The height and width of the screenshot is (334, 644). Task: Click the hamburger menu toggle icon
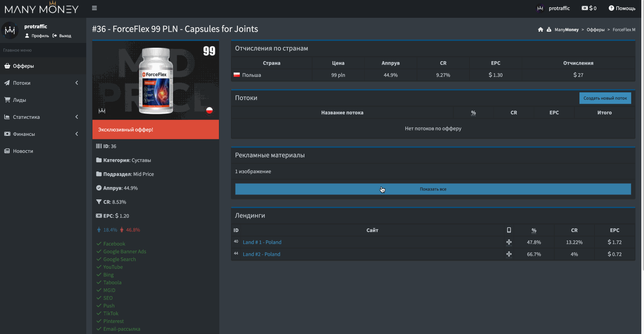point(94,8)
